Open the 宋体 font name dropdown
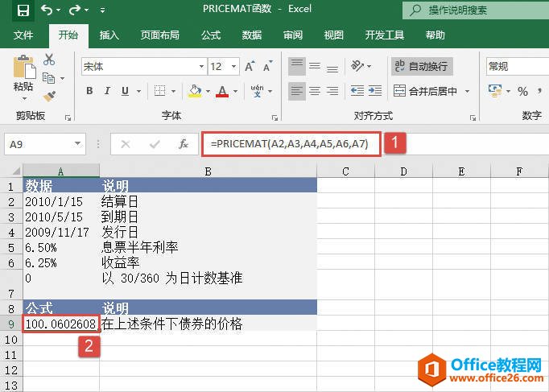Image resolution: width=549 pixels, height=392 pixels. (201, 66)
